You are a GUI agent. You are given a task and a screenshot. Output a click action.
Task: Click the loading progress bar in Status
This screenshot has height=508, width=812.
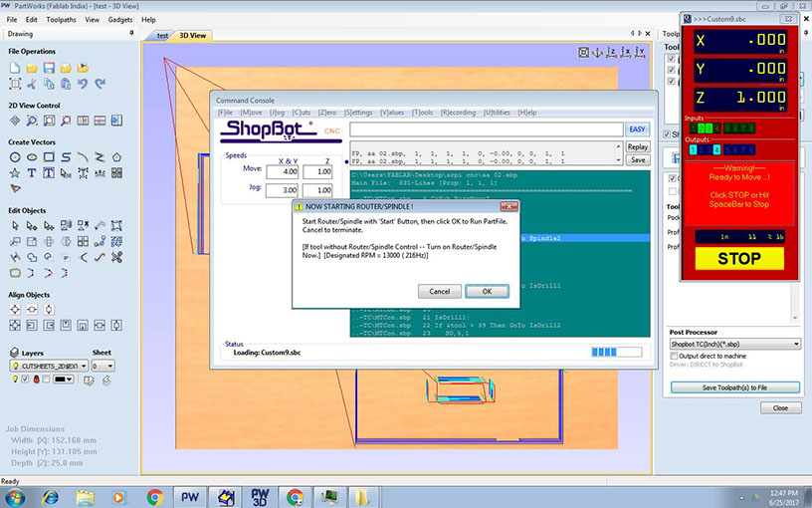[x=616, y=352]
